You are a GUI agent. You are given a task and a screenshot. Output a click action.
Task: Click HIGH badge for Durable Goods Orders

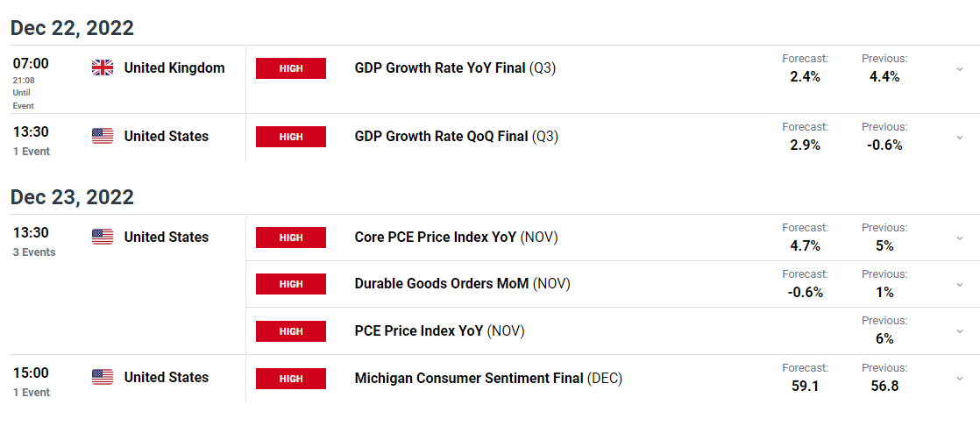(291, 284)
